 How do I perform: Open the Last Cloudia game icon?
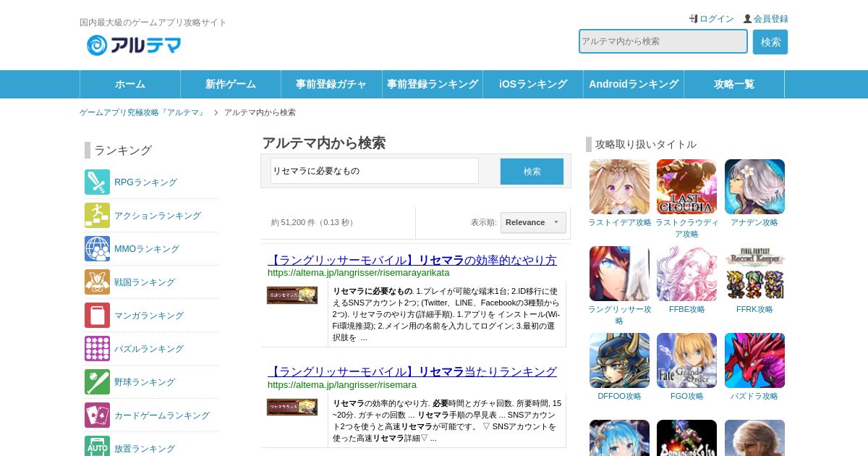click(x=686, y=187)
